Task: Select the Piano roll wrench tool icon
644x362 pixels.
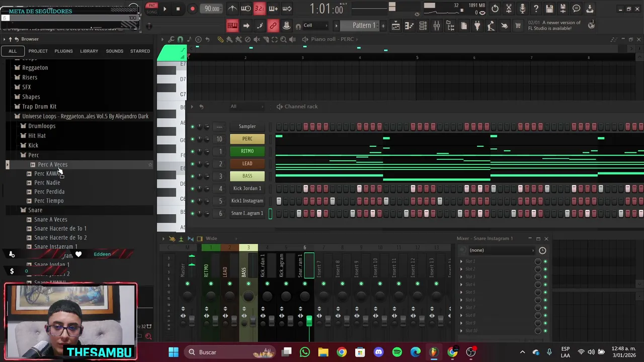Action: [172, 39]
